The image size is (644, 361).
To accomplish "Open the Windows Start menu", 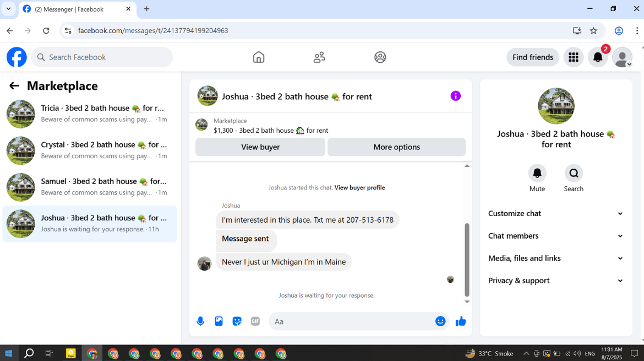I will coord(8,353).
